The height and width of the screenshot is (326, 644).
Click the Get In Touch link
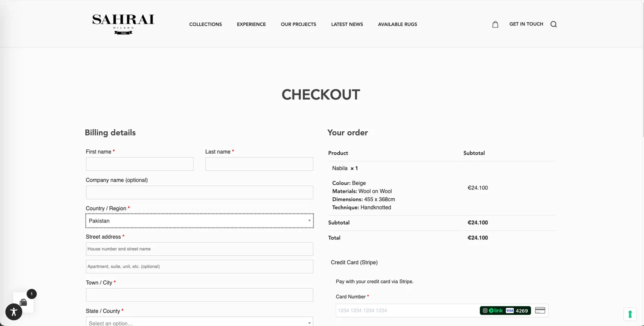click(x=526, y=24)
